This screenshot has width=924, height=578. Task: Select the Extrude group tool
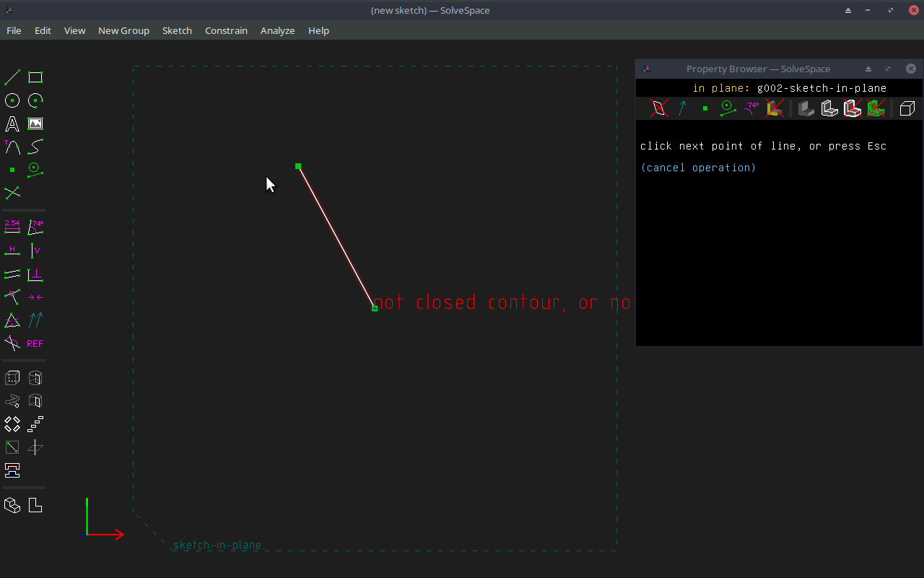tap(12, 377)
